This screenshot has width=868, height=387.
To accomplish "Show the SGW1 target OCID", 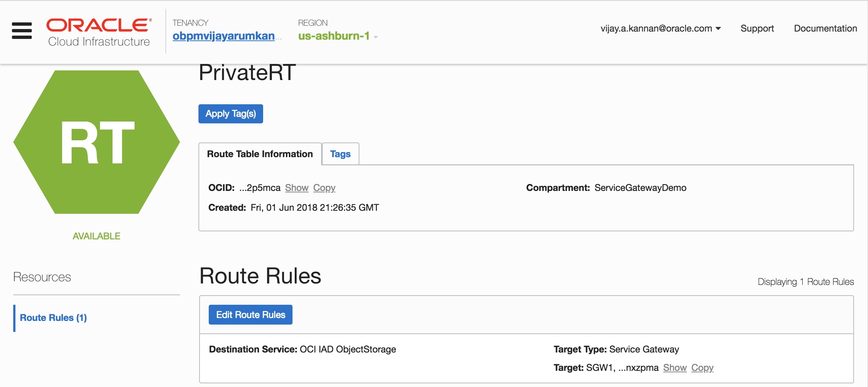I will point(675,368).
